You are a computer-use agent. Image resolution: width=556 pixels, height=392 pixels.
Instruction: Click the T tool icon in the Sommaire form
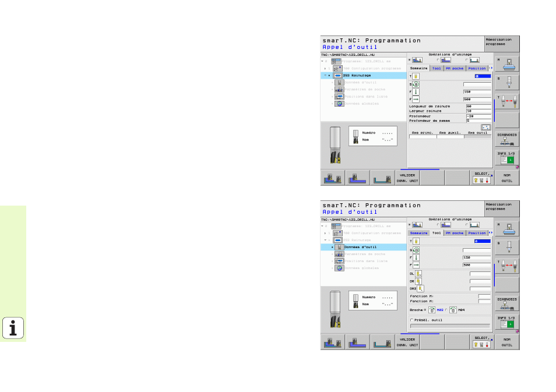click(x=416, y=76)
